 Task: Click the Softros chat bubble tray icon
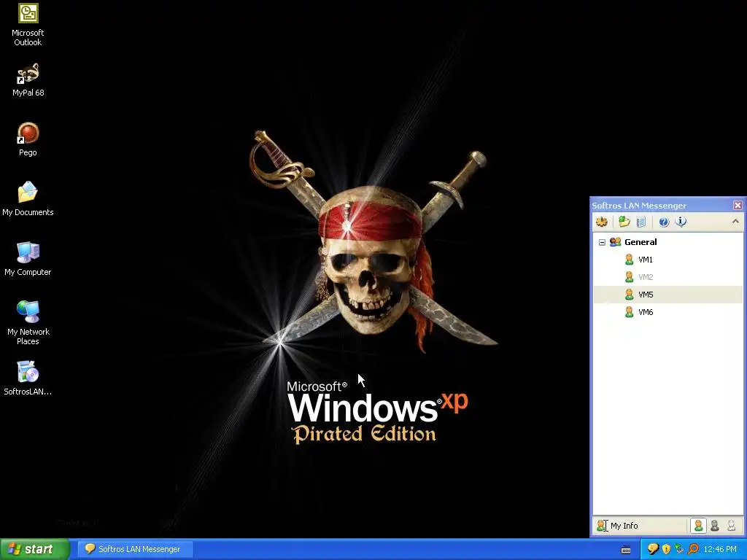pos(653,549)
